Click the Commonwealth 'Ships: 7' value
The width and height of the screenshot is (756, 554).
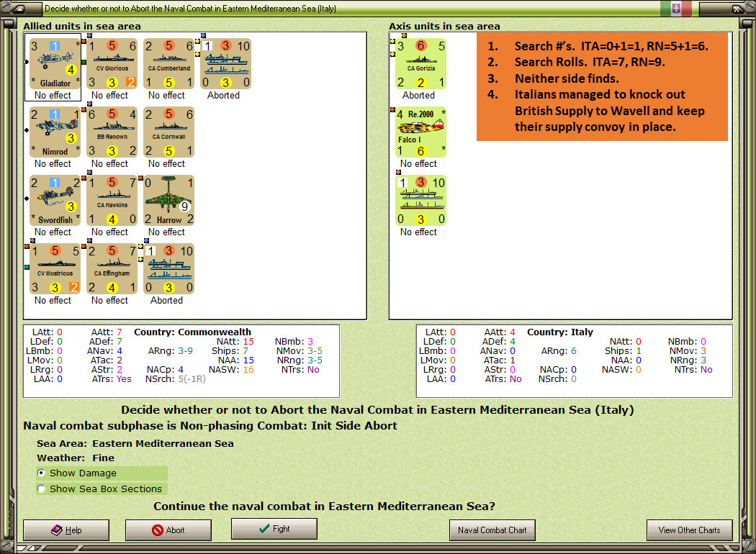[x=230, y=350]
